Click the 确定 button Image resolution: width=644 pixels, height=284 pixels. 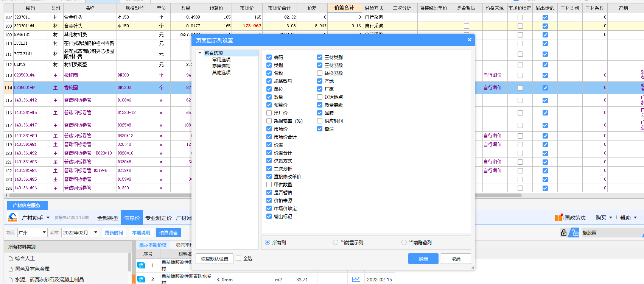coord(423,259)
